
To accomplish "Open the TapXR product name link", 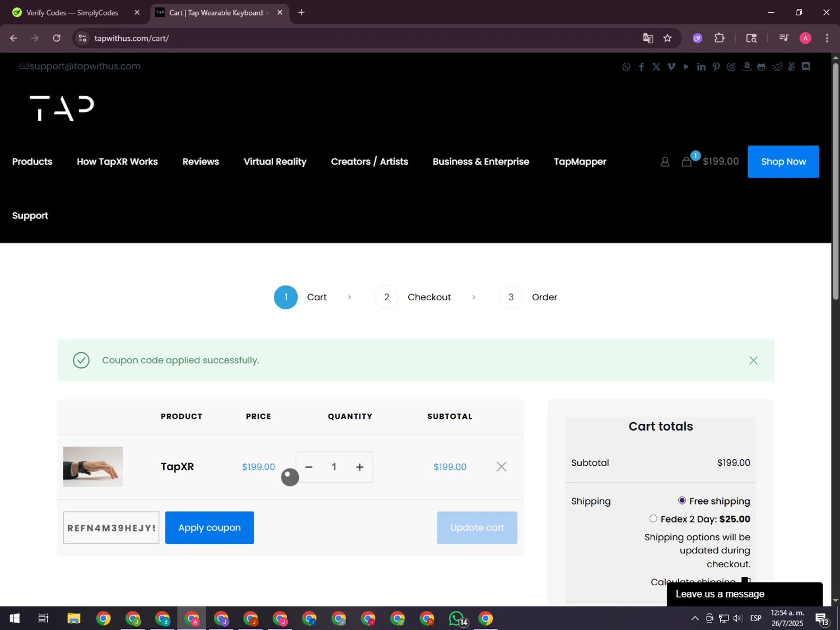I will point(177,466).
